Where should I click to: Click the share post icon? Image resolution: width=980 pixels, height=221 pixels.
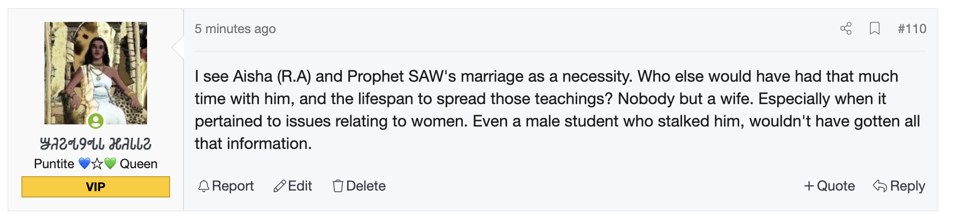846,28
